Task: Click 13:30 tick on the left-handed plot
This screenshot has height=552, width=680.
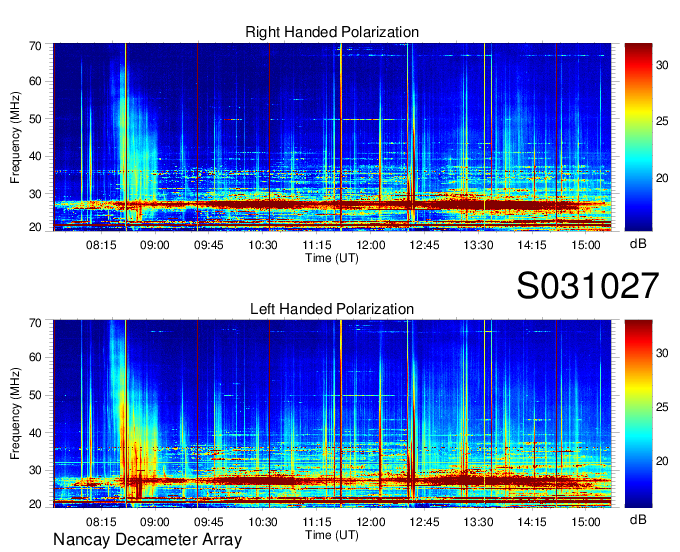Action: click(x=478, y=522)
